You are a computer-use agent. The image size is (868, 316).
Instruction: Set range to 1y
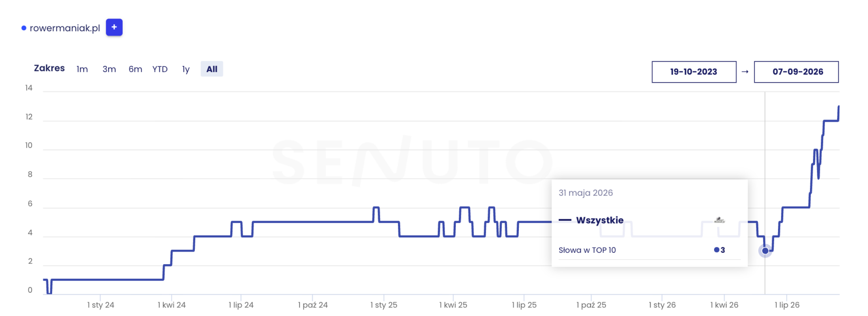click(x=186, y=69)
